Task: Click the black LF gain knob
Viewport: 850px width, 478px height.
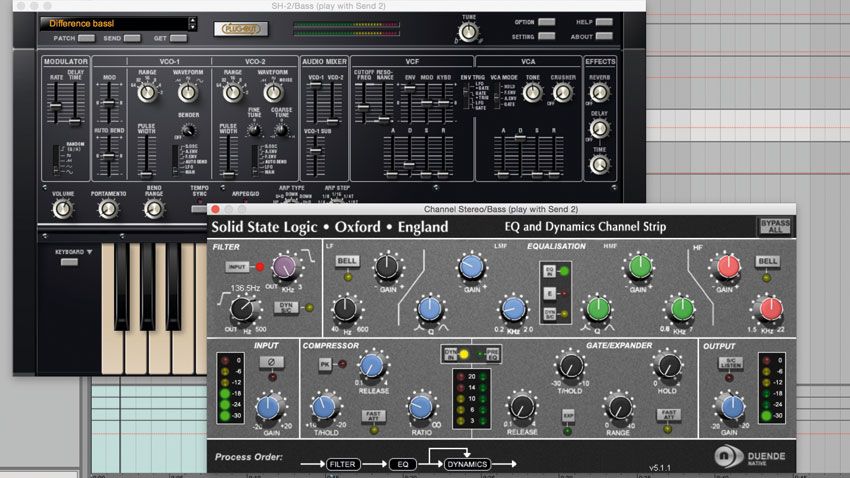Action: (x=387, y=267)
